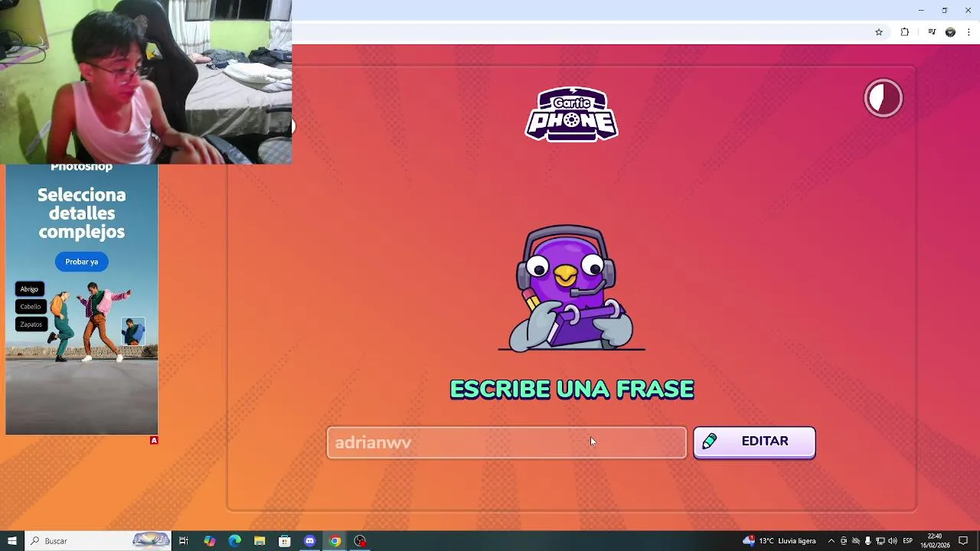Switch to Chrome in the taskbar
Screen dimensions: 980x551
335,541
